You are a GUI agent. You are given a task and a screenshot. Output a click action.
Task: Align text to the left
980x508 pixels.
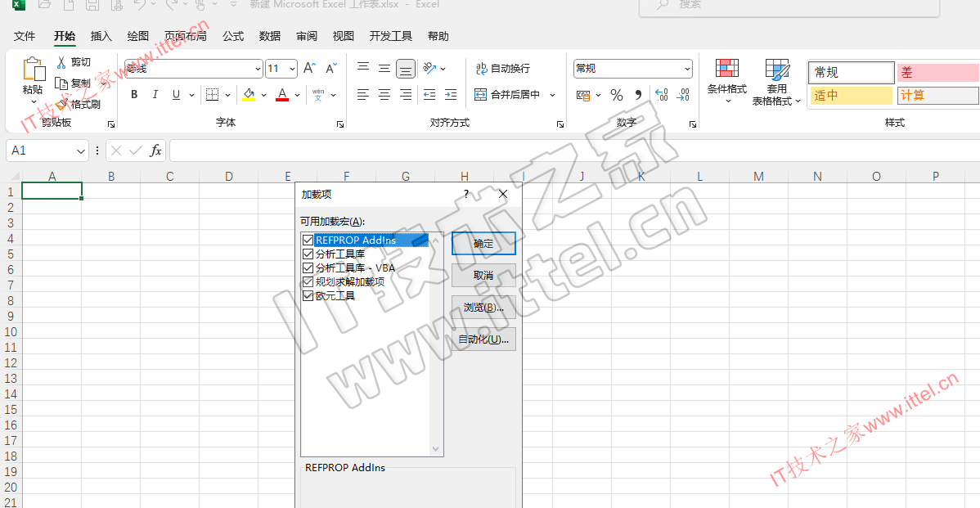tap(363, 94)
